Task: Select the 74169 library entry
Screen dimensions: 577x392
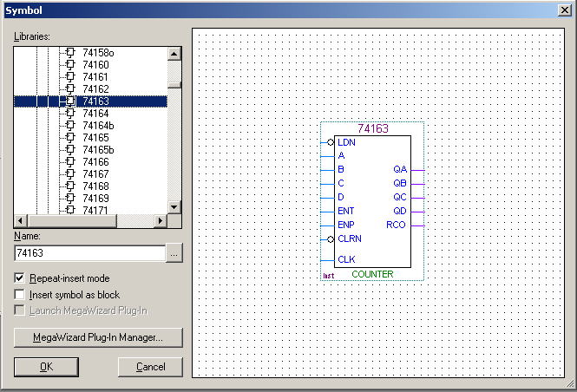Action: [95, 199]
